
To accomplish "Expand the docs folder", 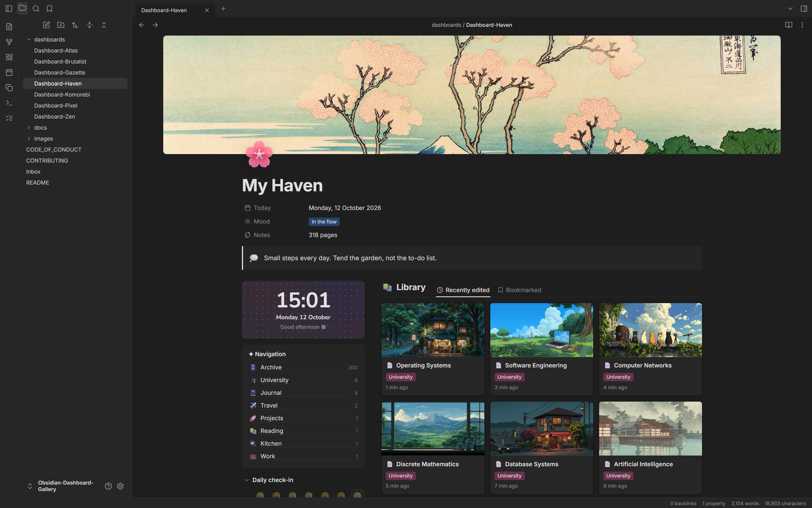I will tap(29, 128).
